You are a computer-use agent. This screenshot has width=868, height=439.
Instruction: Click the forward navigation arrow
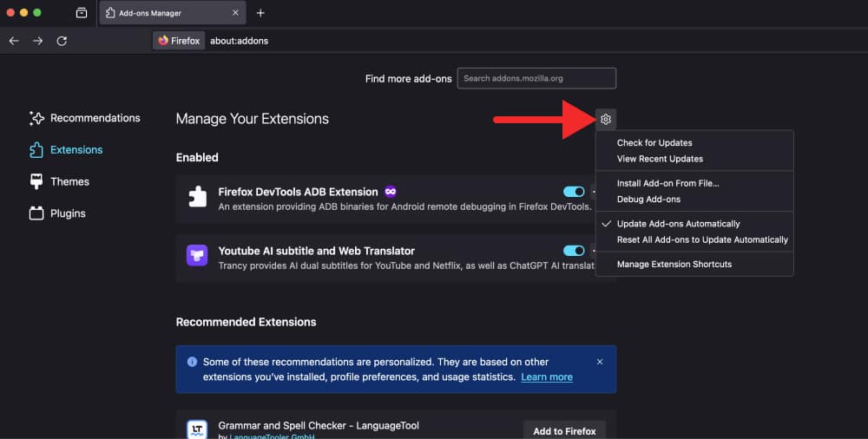37,41
